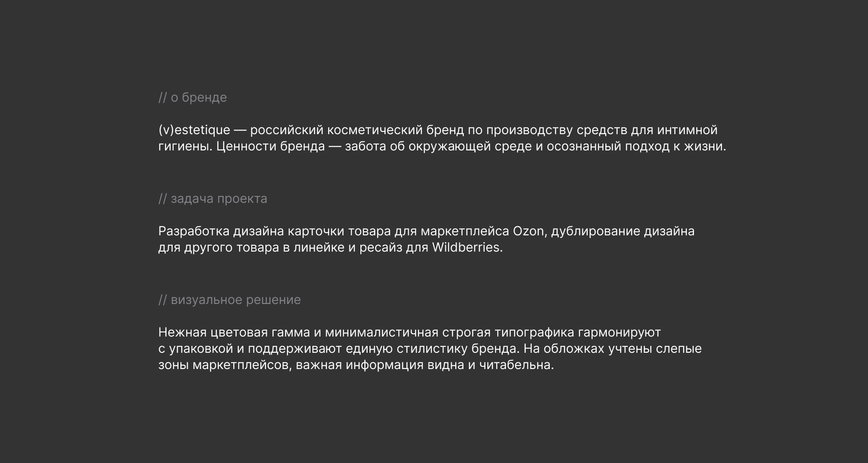This screenshot has width=868, height=463.
Task: Click the word "Wildberries" in the text
Action: tap(466, 248)
